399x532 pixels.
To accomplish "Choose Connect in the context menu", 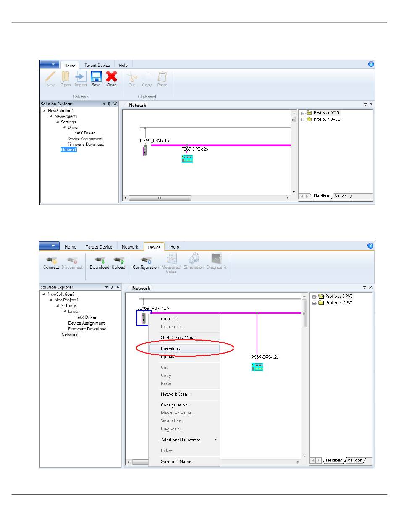I will pyautogui.click(x=184, y=319).
